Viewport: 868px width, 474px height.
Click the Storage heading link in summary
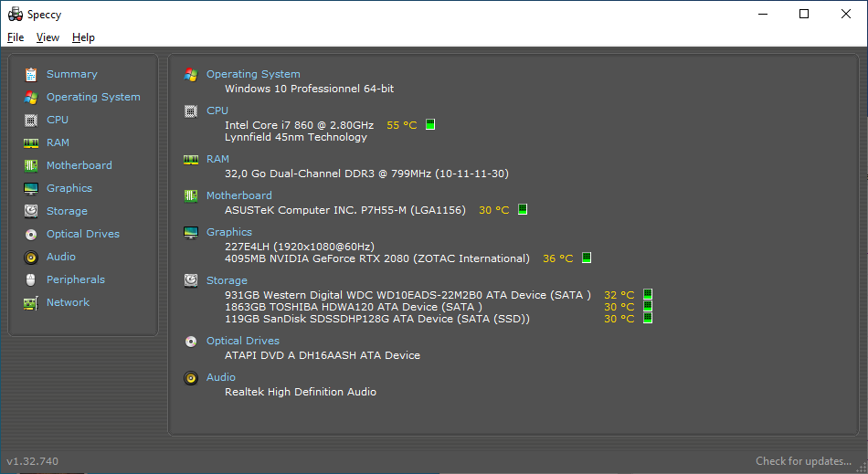pyautogui.click(x=227, y=280)
